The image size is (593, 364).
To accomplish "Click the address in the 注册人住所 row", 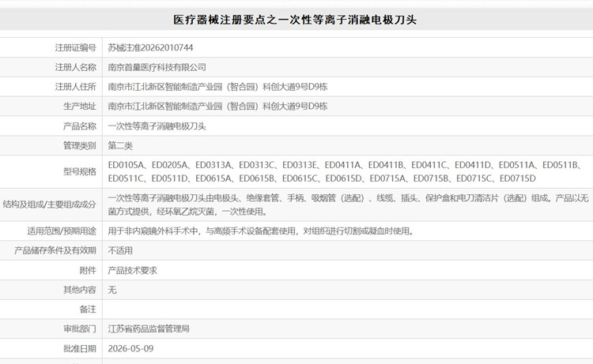I will pos(218,87).
